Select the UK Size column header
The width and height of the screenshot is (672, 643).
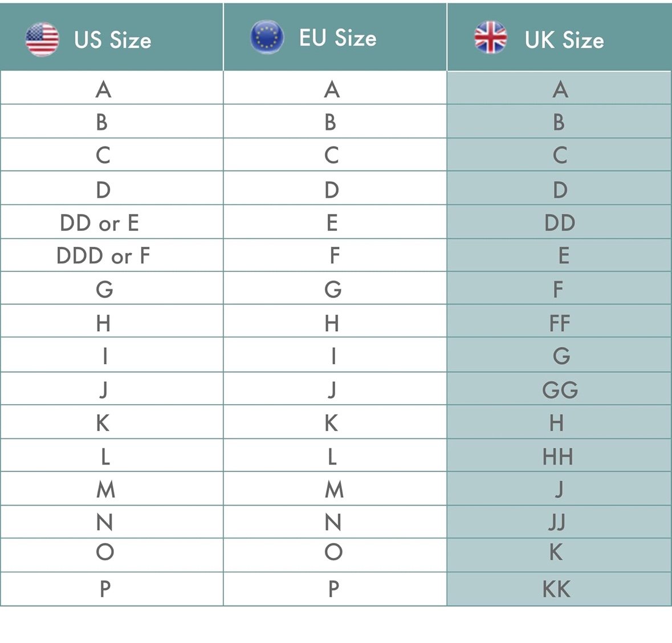pos(559,37)
